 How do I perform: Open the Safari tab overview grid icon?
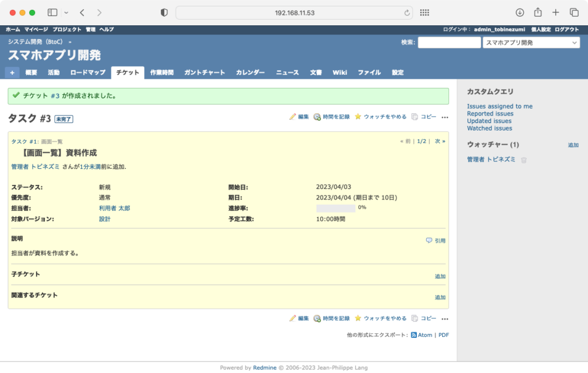(x=424, y=13)
